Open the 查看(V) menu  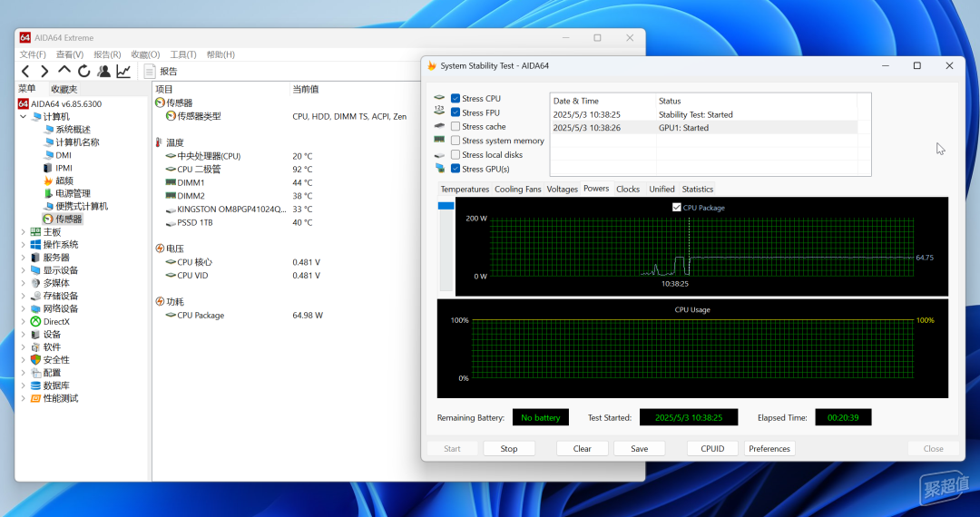coord(69,54)
